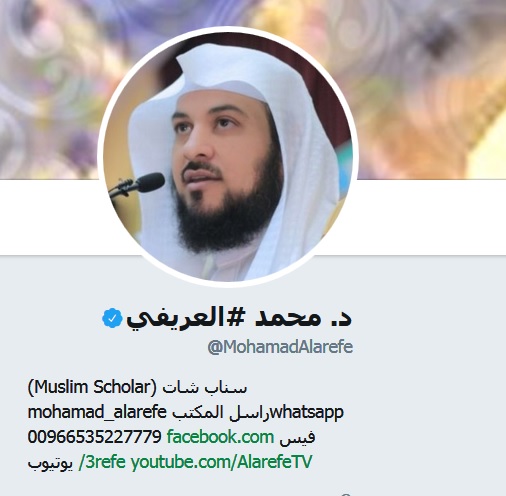The width and height of the screenshot is (506, 496).
Task: Click the whatsapp word in bio
Action: pos(307,413)
